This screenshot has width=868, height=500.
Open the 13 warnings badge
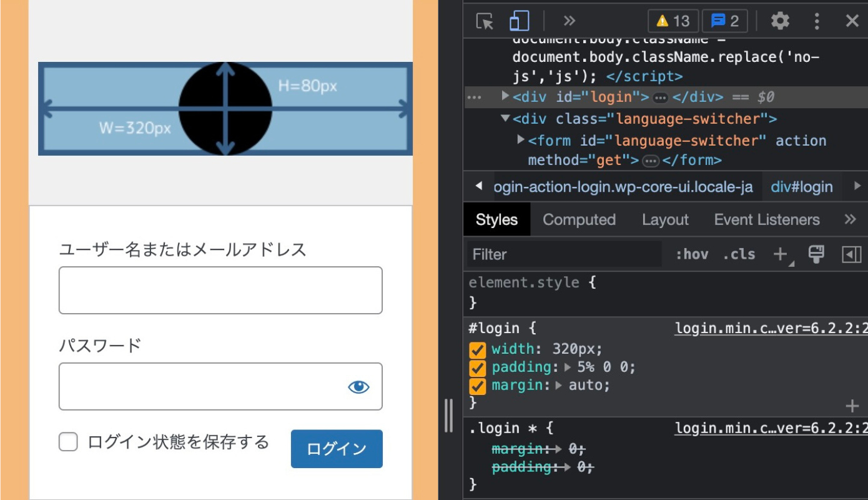pos(673,21)
